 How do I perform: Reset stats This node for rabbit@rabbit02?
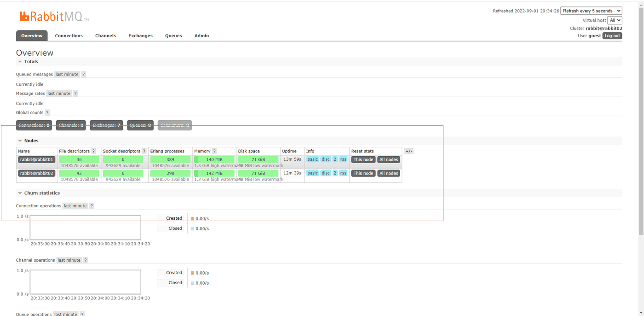(x=363, y=173)
